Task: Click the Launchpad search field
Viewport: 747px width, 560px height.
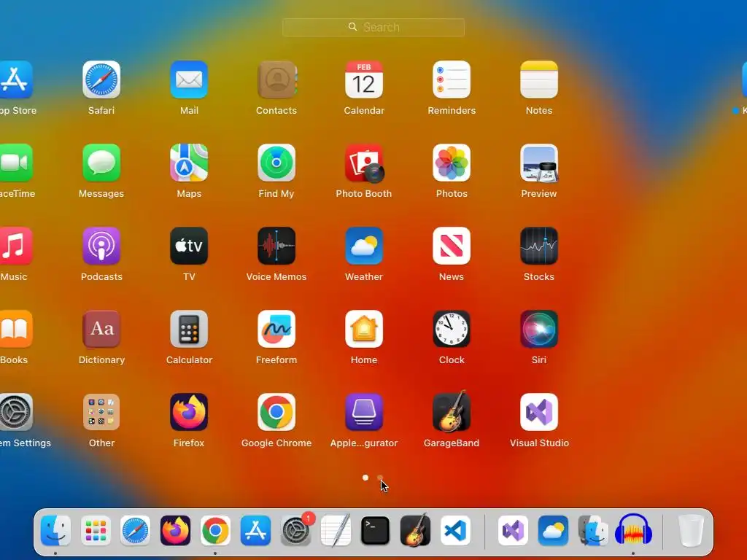Action: point(373,27)
